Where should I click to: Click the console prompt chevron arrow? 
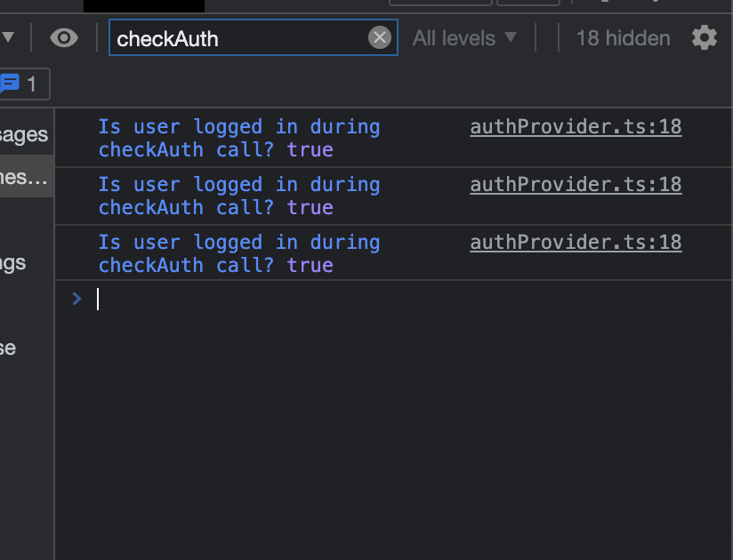click(77, 299)
